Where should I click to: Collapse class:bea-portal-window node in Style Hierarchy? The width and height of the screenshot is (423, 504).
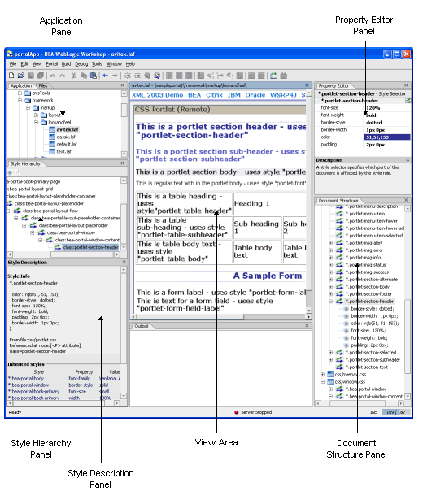point(33,232)
